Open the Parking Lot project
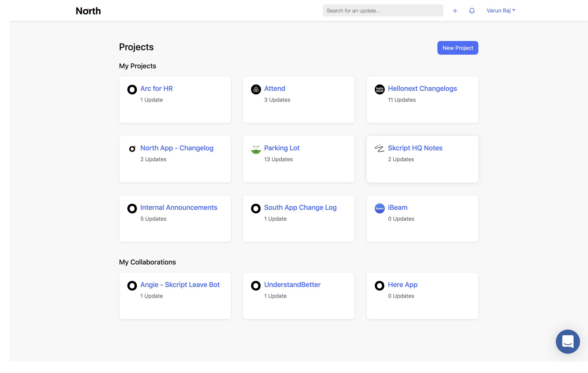 (282, 148)
